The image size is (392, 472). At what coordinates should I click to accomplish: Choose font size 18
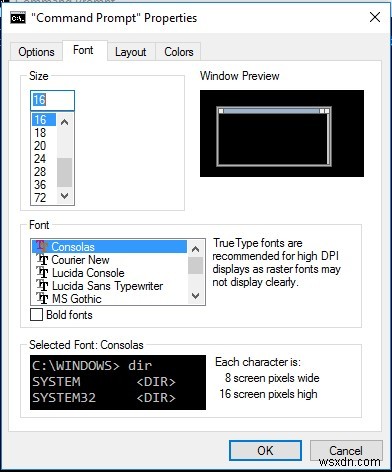(x=44, y=133)
